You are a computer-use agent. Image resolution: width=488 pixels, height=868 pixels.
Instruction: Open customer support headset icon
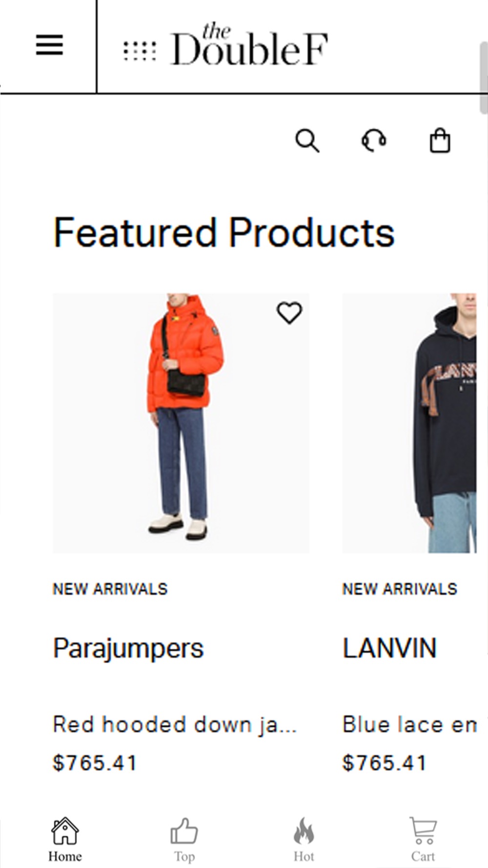(x=374, y=141)
